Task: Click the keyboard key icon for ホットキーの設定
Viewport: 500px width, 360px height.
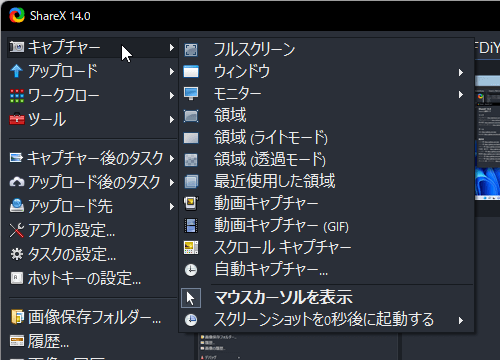Action: (x=17, y=278)
